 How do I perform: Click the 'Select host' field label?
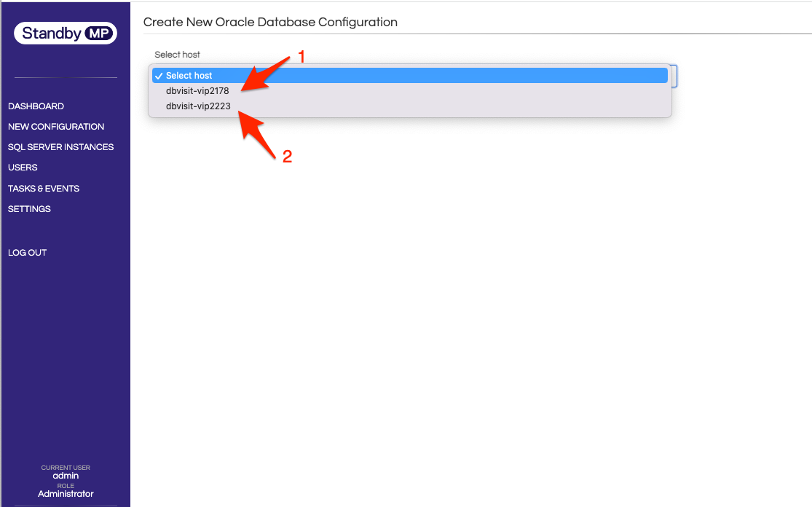(x=177, y=55)
